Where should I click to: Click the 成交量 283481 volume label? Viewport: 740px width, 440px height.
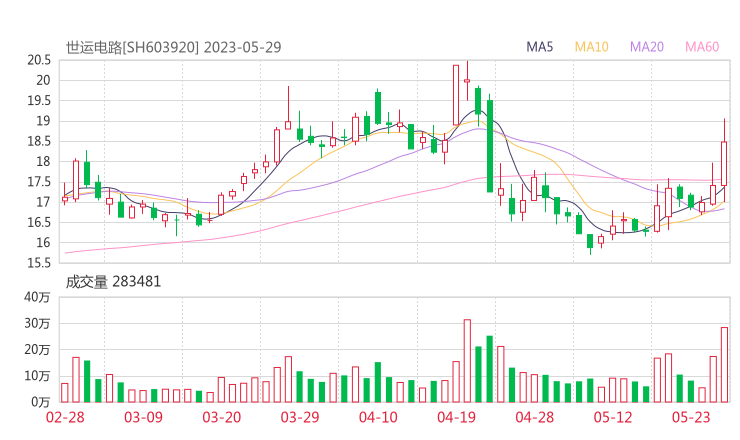(113, 282)
